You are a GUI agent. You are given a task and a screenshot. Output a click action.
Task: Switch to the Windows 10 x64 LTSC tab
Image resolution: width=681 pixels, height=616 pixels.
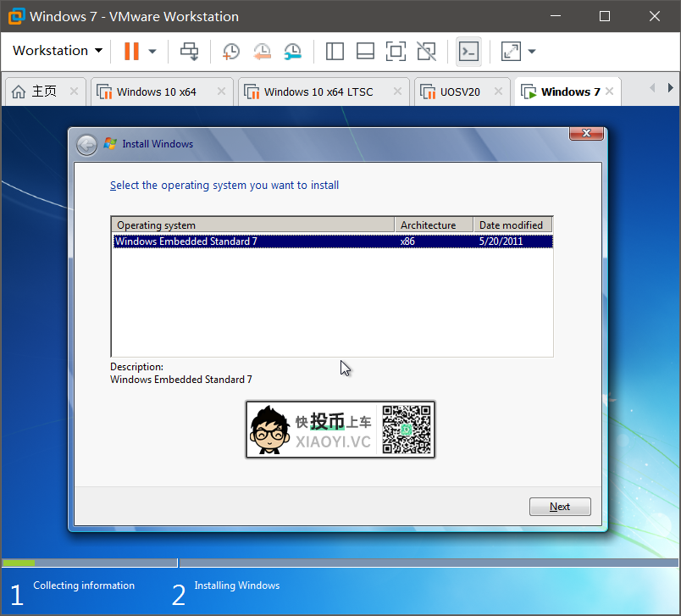[318, 92]
